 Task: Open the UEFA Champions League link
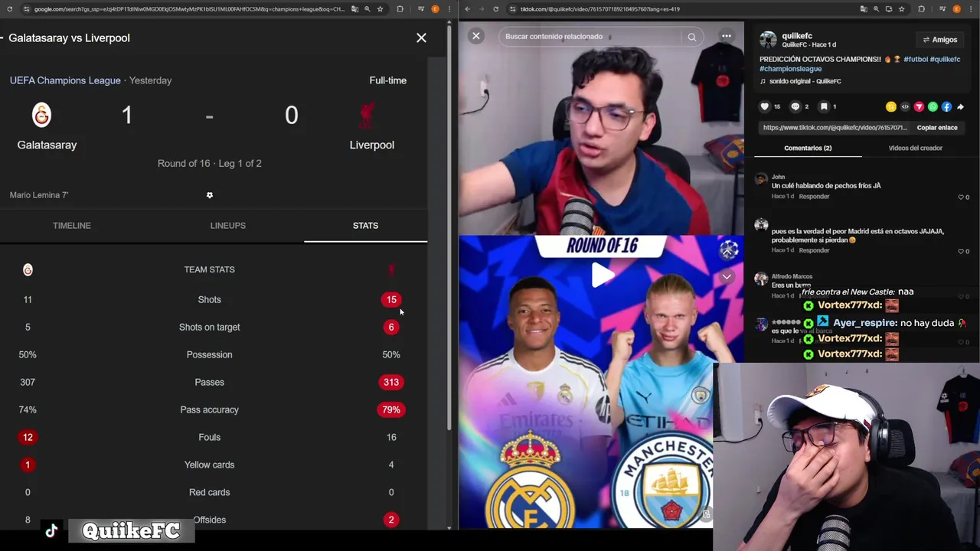(x=65, y=80)
